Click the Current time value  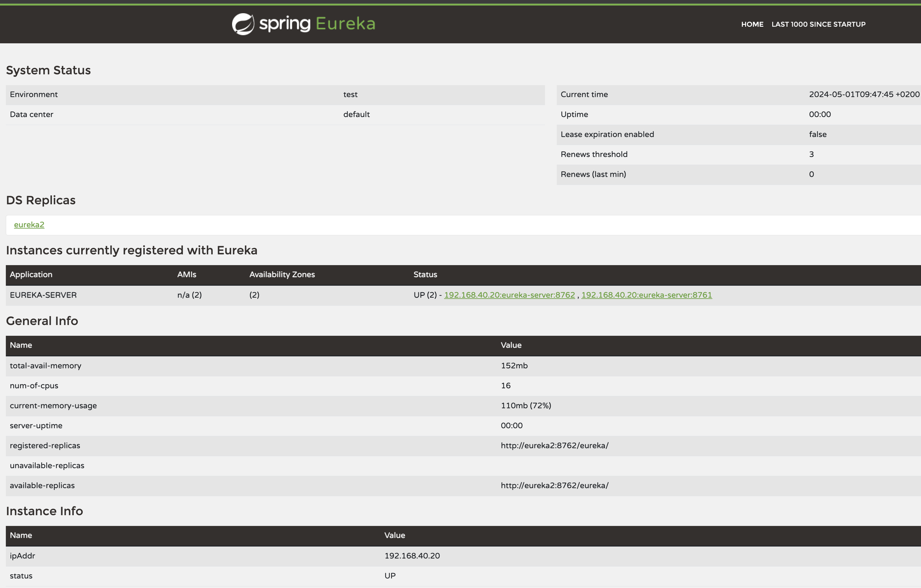click(x=864, y=94)
